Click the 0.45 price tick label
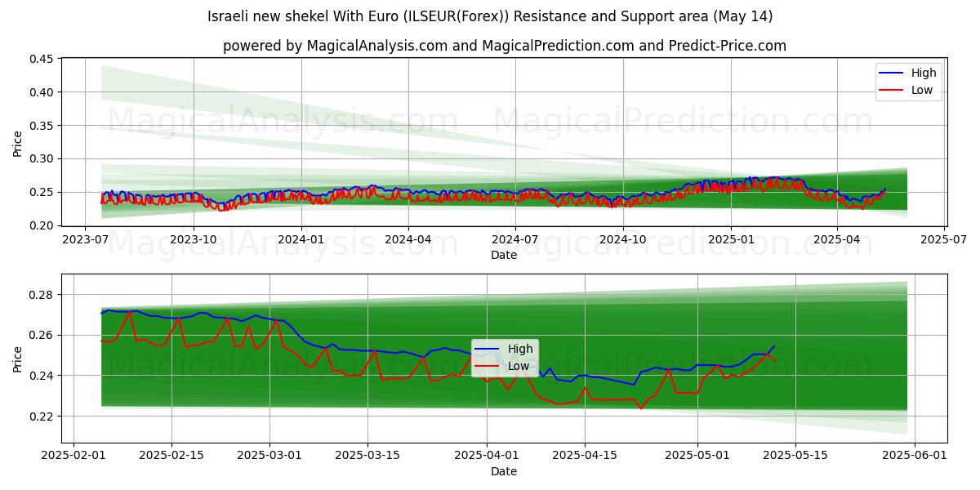Image resolution: width=980 pixels, height=490 pixels. (42, 60)
